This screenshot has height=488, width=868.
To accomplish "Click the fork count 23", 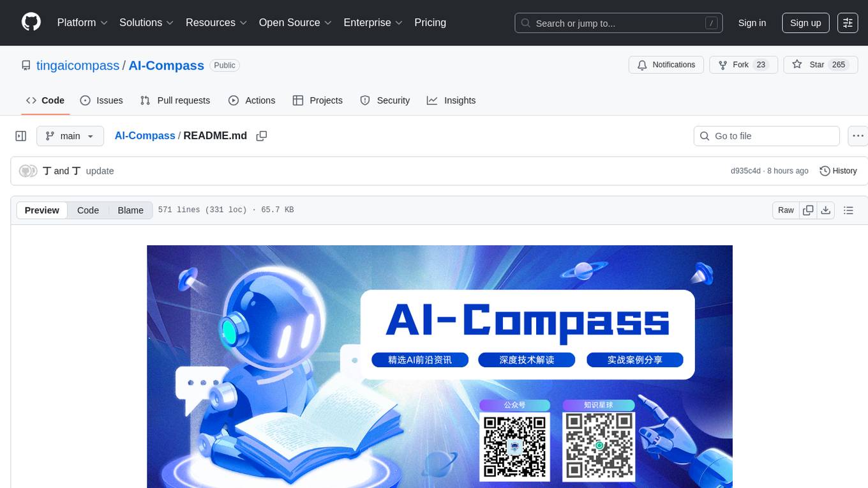I will (x=761, y=65).
